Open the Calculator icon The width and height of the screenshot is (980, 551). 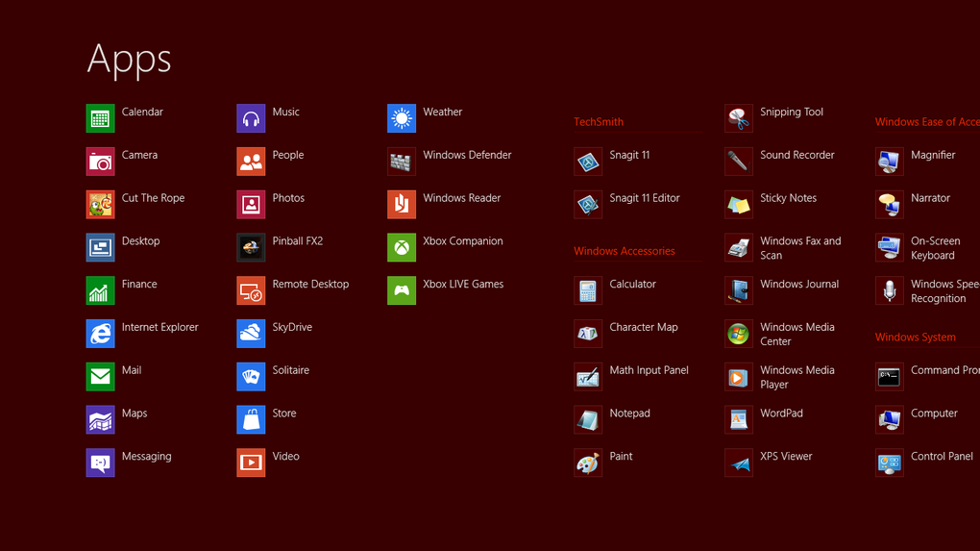pyautogui.click(x=588, y=290)
